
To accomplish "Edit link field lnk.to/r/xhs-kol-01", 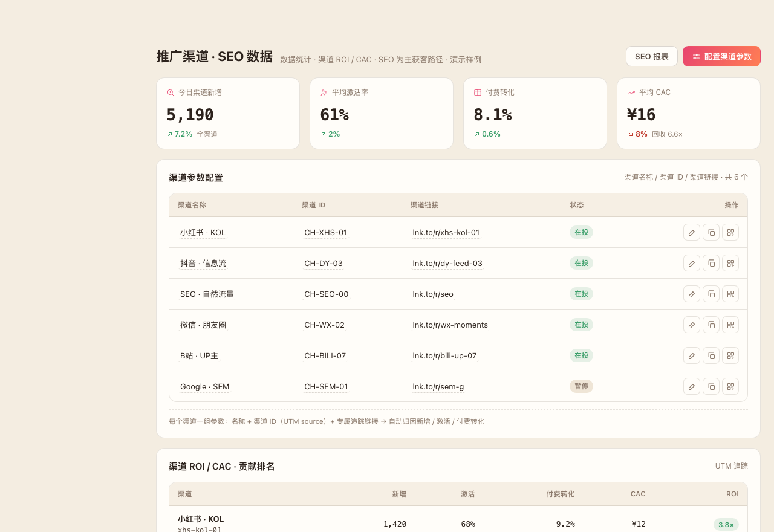I will click(x=446, y=233).
